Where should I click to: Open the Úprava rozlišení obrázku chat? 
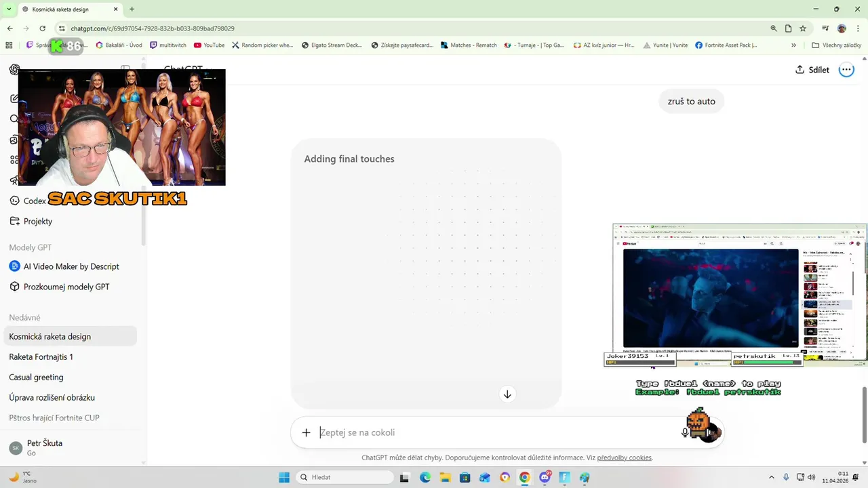[x=71, y=397]
